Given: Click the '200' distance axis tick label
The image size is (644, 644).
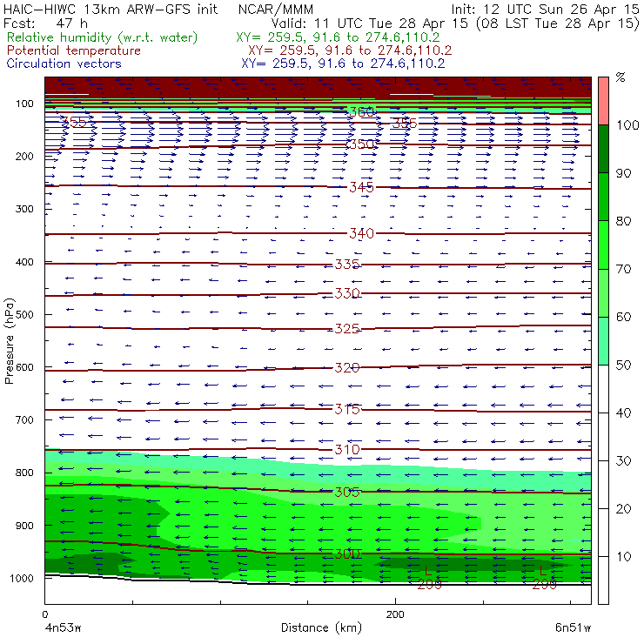Looking at the screenshot, I should pyautogui.click(x=395, y=614).
